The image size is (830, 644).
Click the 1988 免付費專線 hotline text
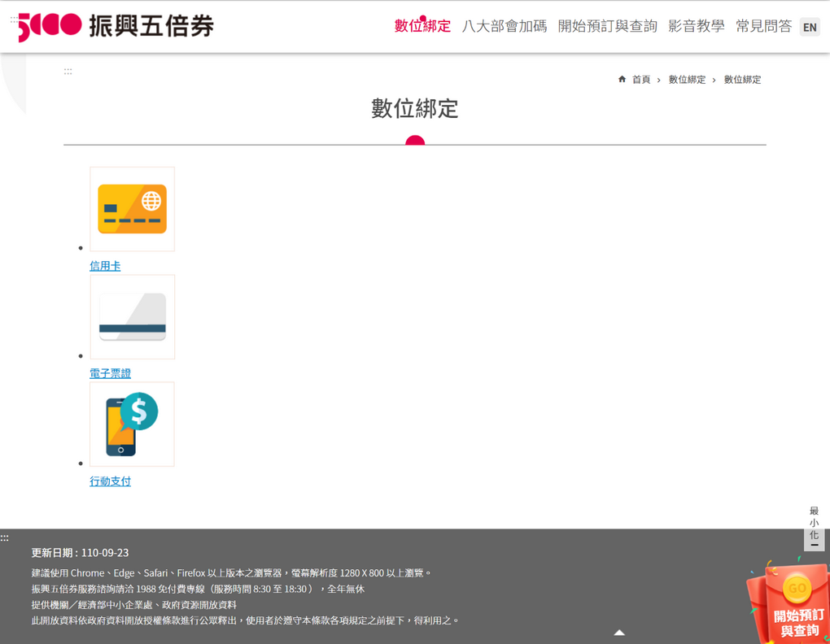tap(198, 589)
